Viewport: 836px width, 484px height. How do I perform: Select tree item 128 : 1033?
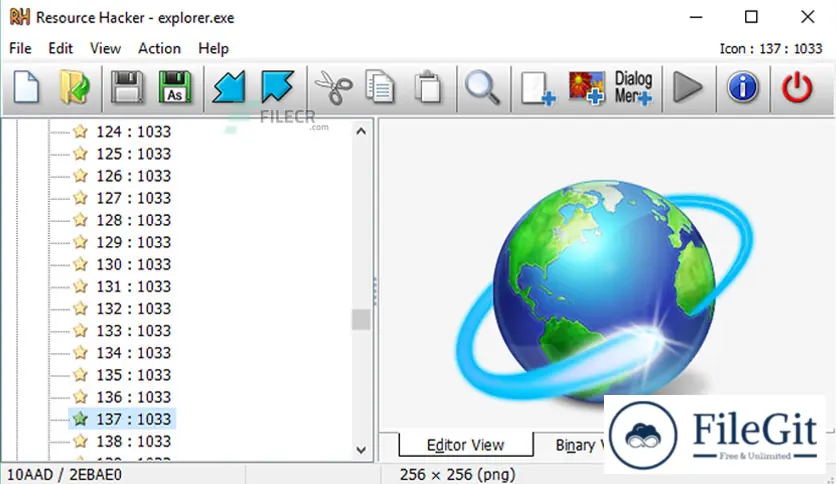pos(133,220)
